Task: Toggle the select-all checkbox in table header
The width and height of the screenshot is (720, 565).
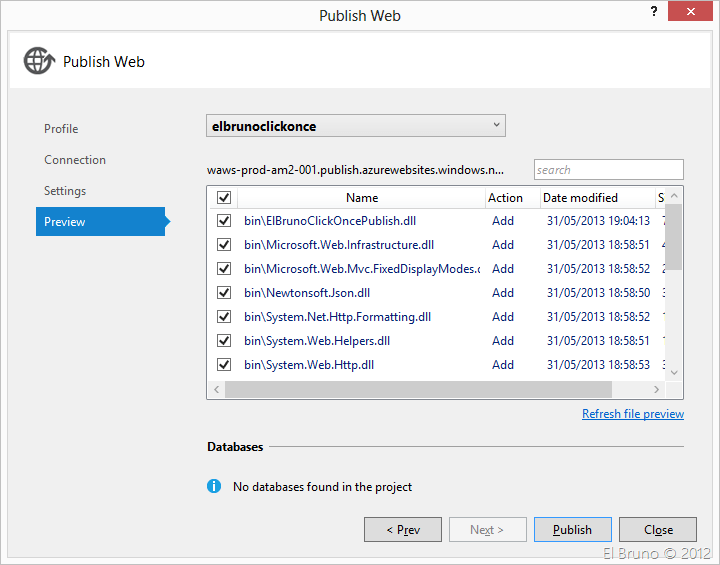Action: pos(223,198)
